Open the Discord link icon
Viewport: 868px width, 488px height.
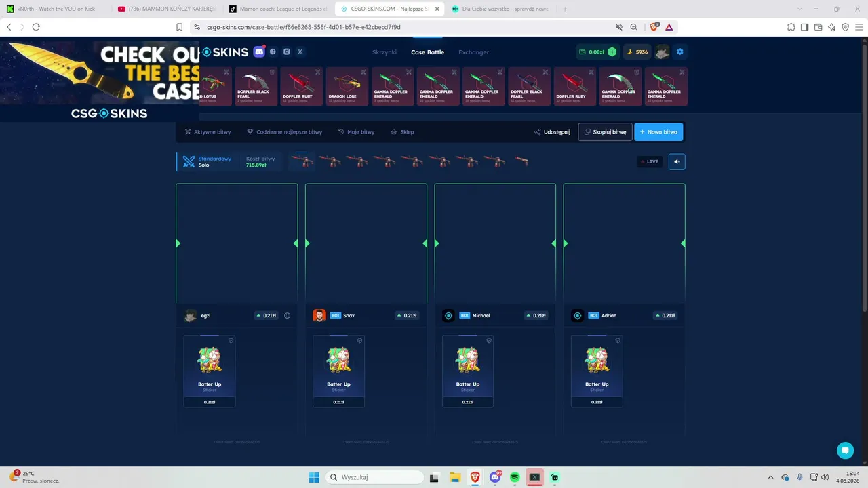[x=259, y=52]
